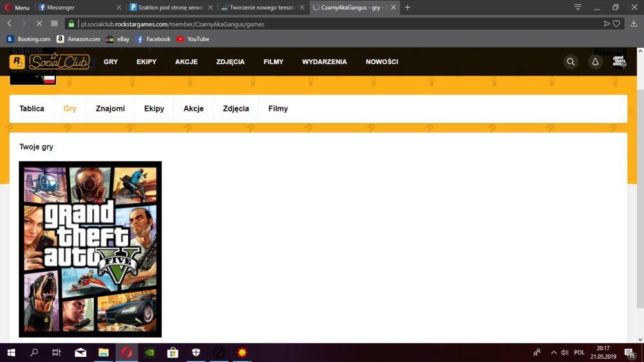Open the sun-face app on taskbar
The height and width of the screenshot is (362, 644).
point(242,352)
